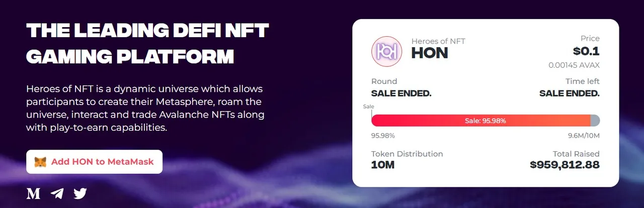Open the Twitter bird icon
This screenshot has height=208, width=644.
80,193
